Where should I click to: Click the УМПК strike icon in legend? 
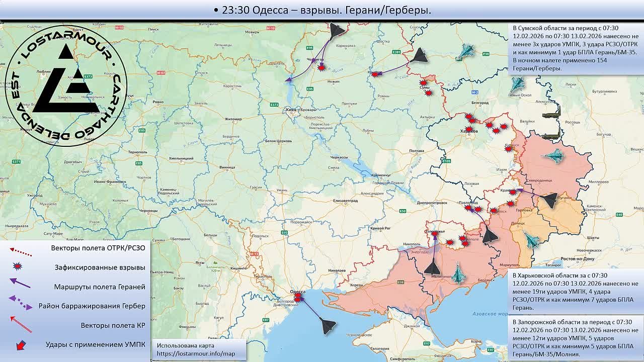click(x=21, y=345)
